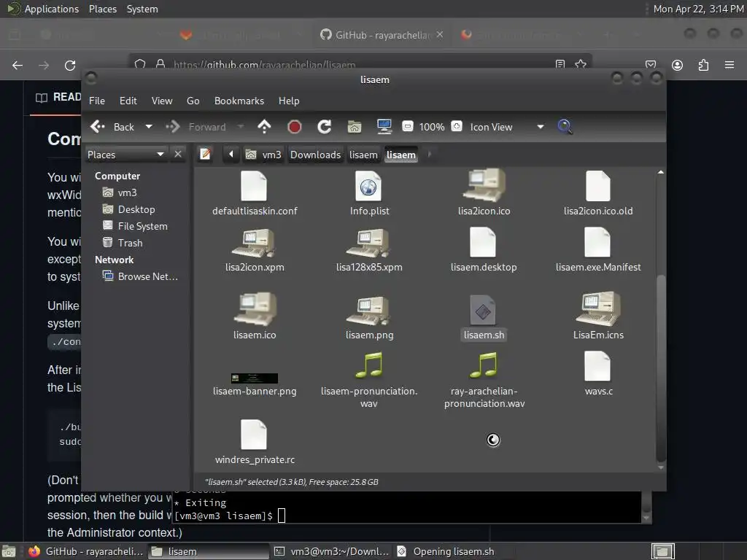Open Bookmarks menu
The height and width of the screenshot is (560, 747).
[239, 101]
